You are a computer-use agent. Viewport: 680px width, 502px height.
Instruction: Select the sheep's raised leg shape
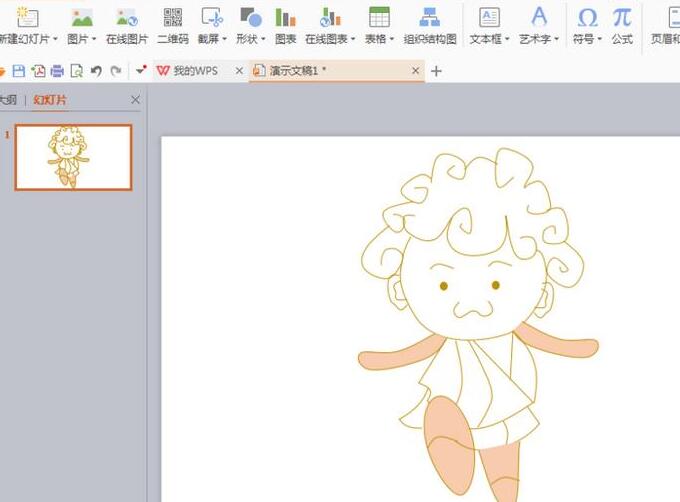point(448,446)
